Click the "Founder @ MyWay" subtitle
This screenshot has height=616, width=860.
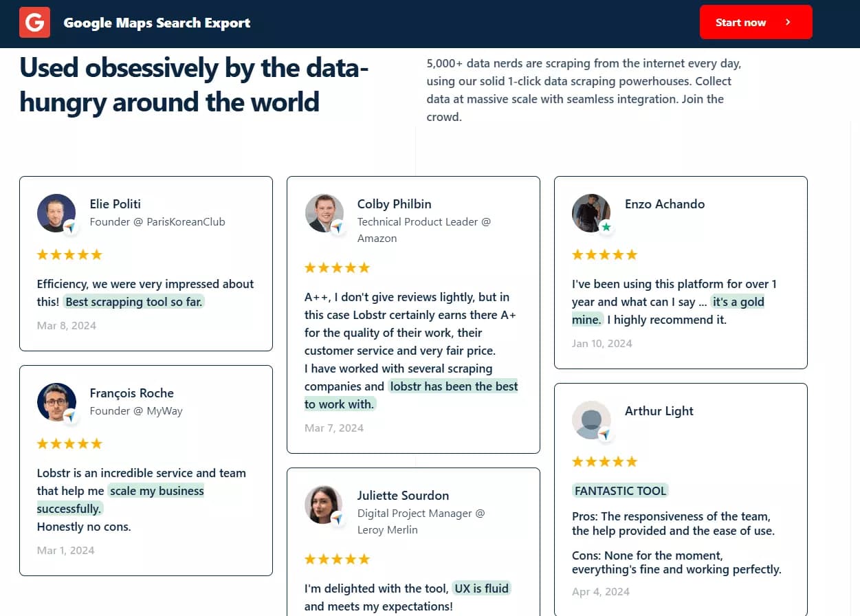point(136,411)
